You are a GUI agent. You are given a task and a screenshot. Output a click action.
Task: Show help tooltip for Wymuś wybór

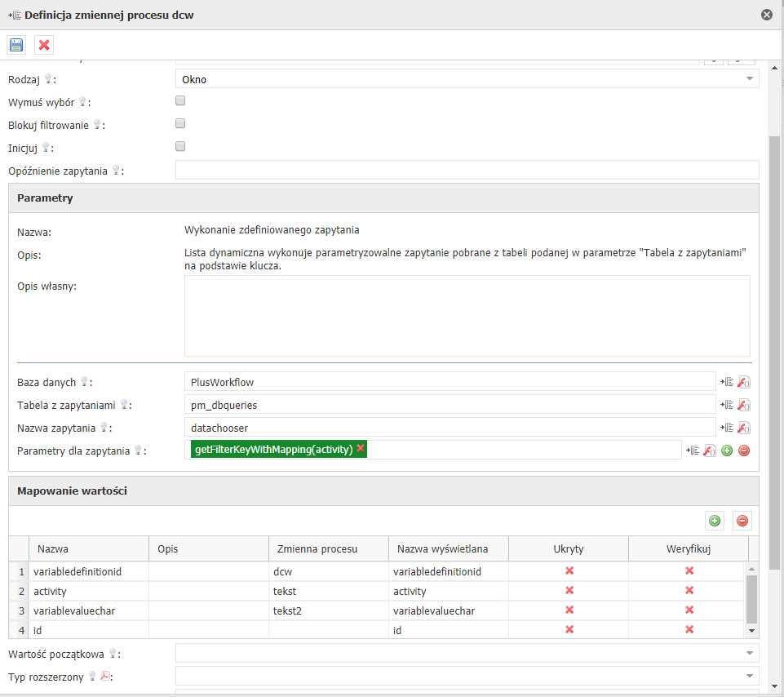point(82,102)
